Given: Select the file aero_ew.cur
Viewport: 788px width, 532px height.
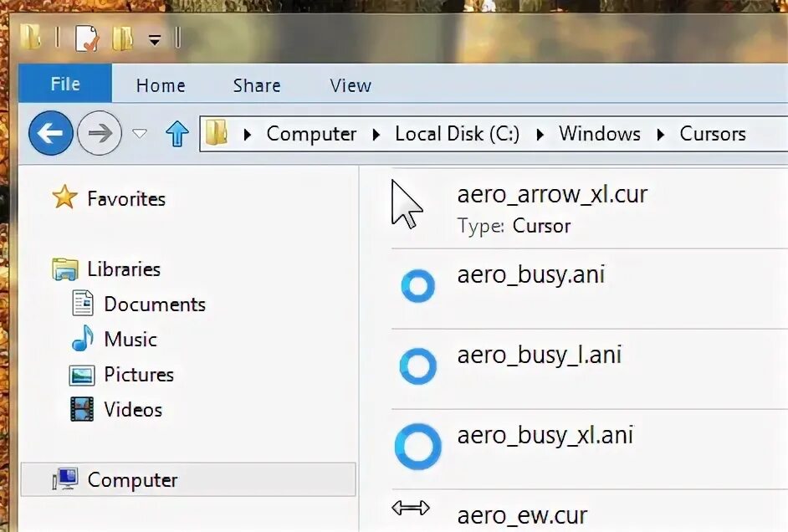Looking at the screenshot, I should pos(522,516).
